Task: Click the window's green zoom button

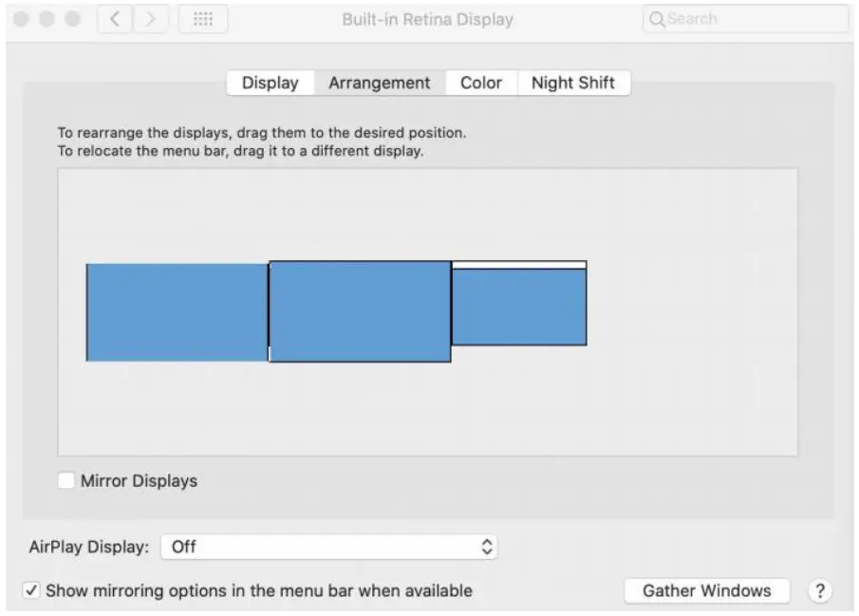Action: [70, 19]
